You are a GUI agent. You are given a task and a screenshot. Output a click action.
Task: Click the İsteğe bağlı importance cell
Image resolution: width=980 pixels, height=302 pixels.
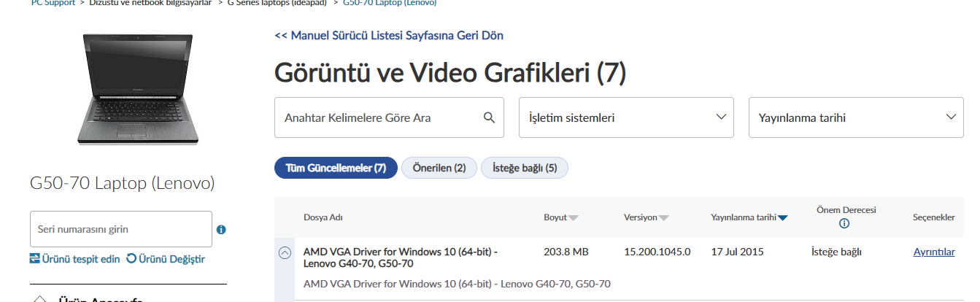tap(836, 252)
